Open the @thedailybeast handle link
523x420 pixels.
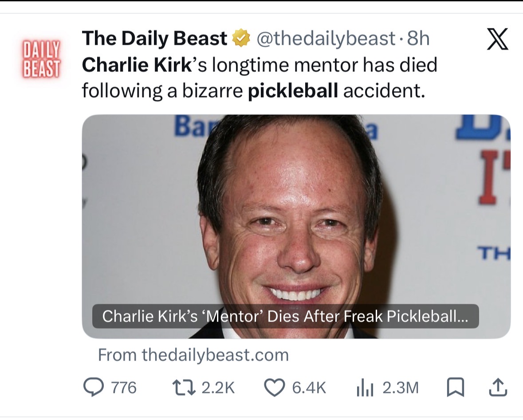[x=326, y=39]
